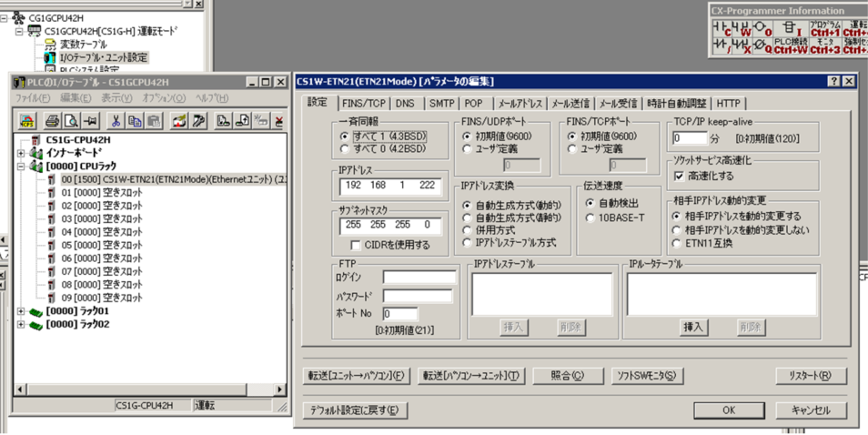Screen dimensions: 868x435
Task: Open print preview from I/O table toolbar
Action: (x=71, y=121)
